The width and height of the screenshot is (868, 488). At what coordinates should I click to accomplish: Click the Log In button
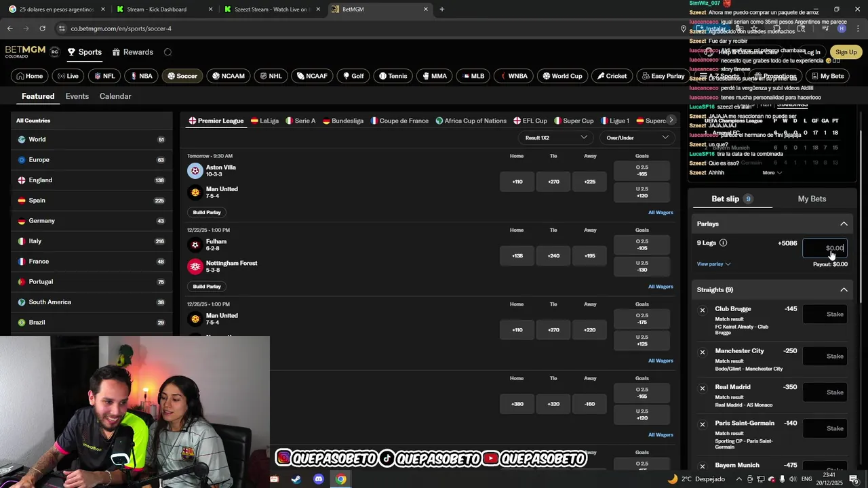pos(812,52)
